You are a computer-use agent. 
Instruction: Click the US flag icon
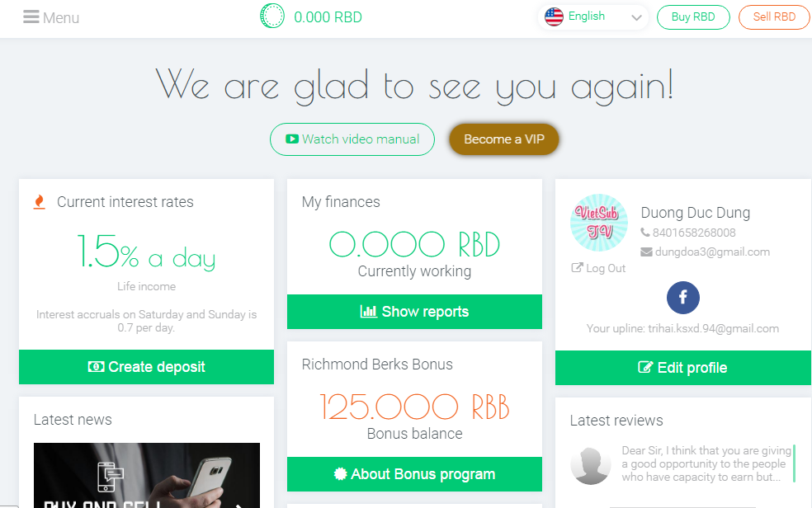(x=554, y=16)
